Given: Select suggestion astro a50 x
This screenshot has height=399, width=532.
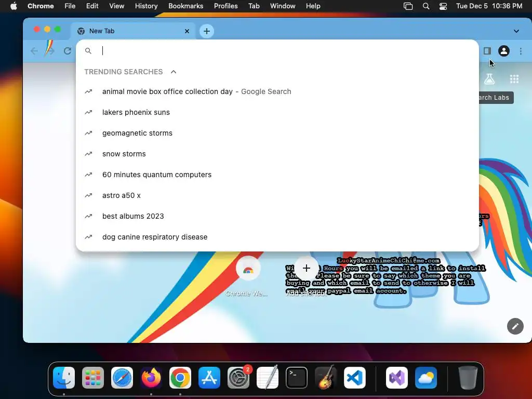Looking at the screenshot, I should click(x=277, y=195).
